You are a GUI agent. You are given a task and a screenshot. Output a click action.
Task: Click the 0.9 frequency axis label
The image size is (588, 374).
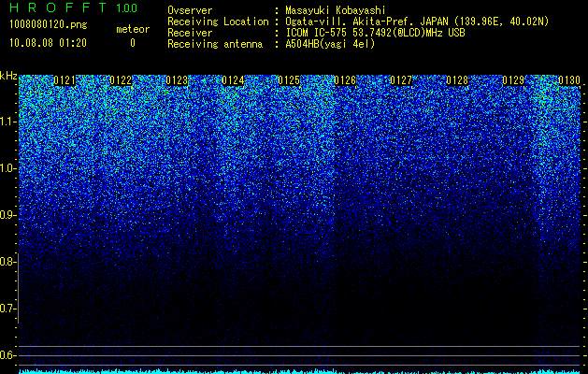(8, 215)
